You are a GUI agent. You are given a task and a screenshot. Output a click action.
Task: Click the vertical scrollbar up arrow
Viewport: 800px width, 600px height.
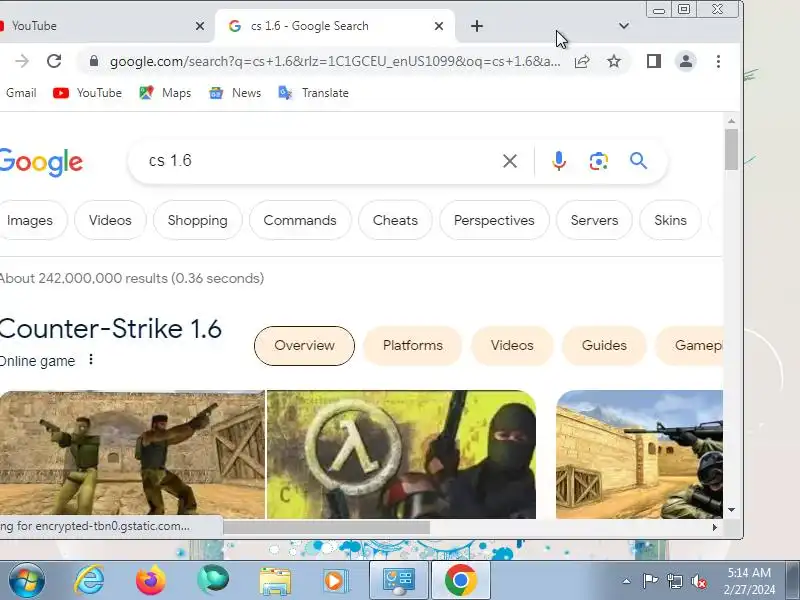coord(732,121)
